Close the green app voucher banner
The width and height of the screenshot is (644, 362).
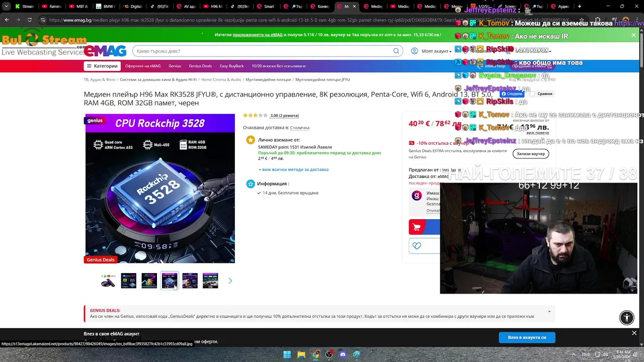tap(633, 35)
